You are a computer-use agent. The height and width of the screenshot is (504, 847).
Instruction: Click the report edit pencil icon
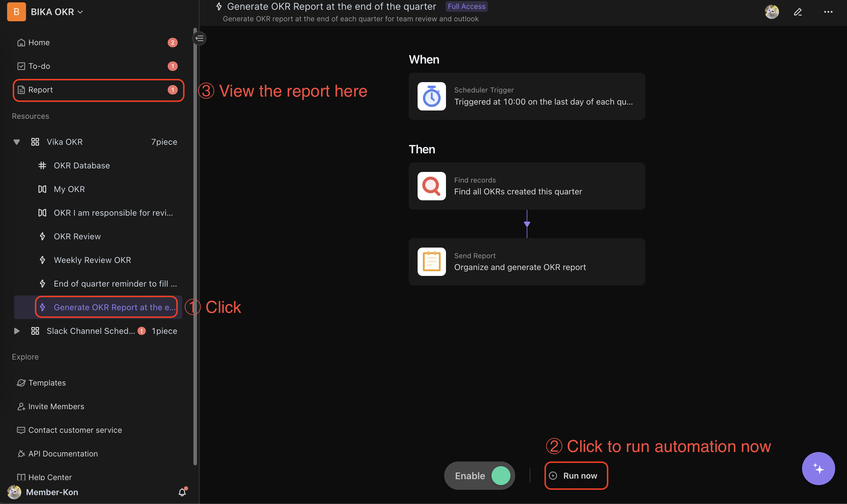click(x=797, y=12)
